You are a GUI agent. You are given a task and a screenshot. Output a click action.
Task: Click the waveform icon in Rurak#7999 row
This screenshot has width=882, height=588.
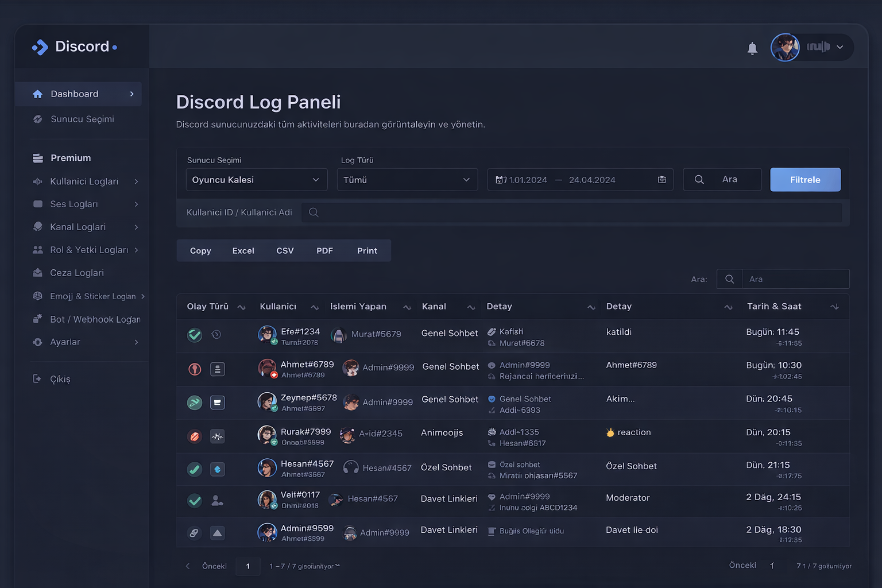(217, 436)
